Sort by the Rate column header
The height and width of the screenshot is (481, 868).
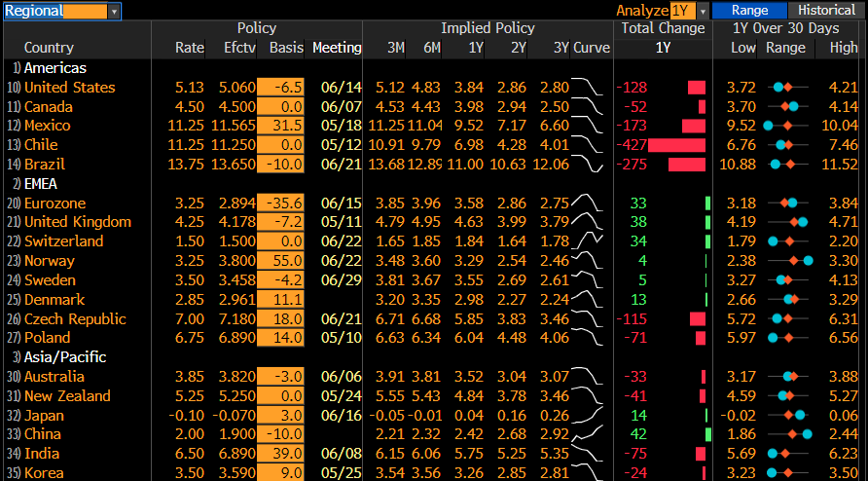click(190, 48)
